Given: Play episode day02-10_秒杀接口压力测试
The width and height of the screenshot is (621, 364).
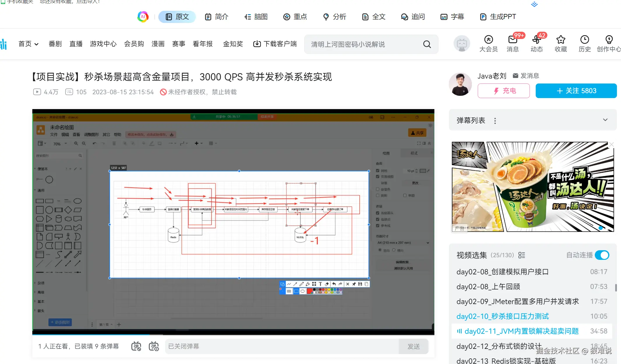Looking at the screenshot, I should coord(503,316).
